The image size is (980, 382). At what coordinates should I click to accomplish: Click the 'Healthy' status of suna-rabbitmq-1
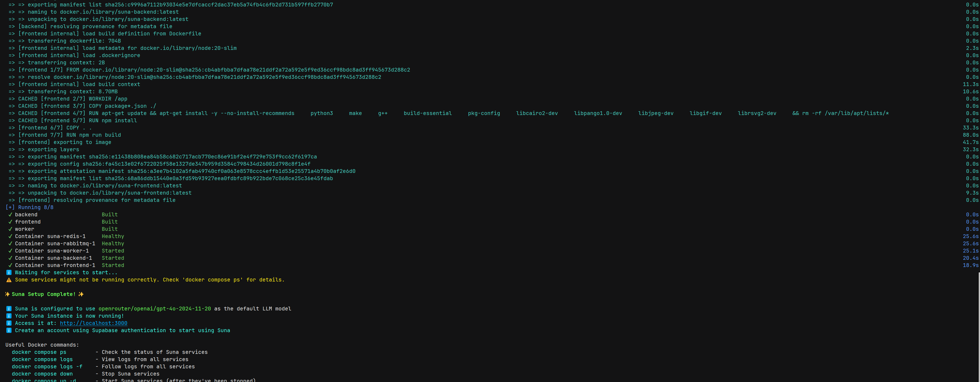pos(113,244)
